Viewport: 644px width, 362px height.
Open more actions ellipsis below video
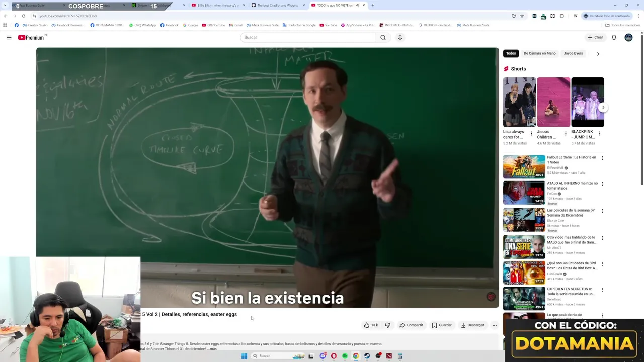pos(494,325)
